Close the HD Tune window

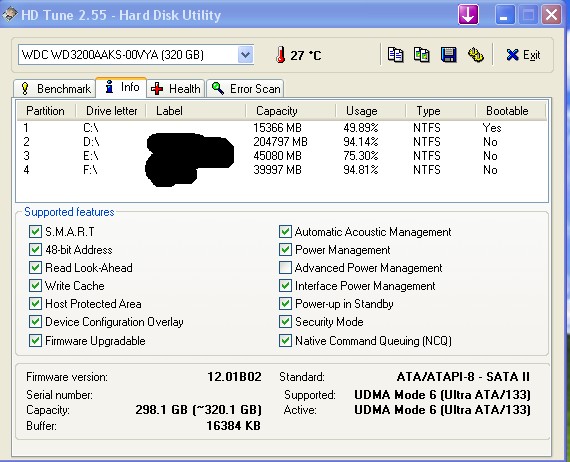551,15
